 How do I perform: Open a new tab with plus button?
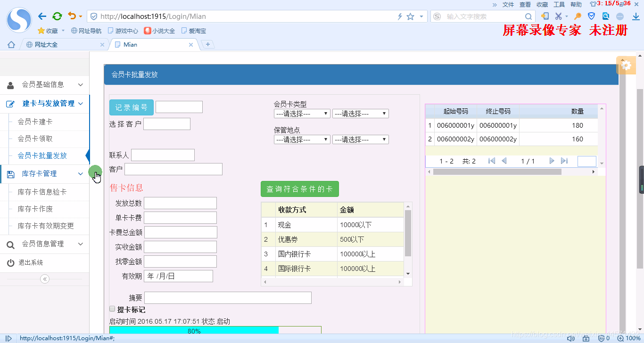coord(208,44)
